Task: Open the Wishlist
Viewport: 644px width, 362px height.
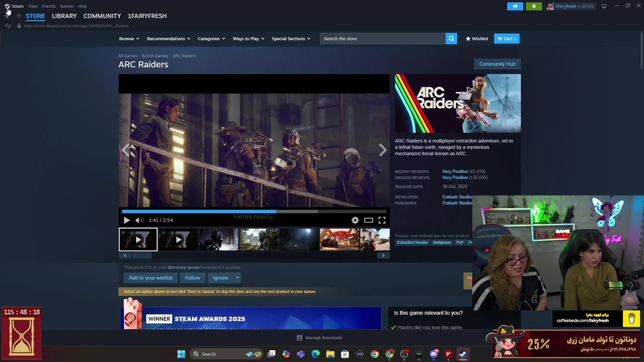Action: [476, 39]
